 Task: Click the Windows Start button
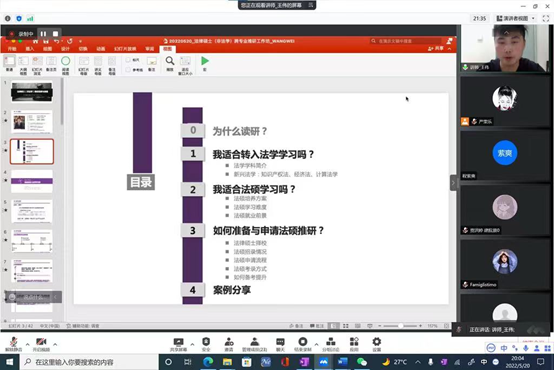(x=10, y=362)
